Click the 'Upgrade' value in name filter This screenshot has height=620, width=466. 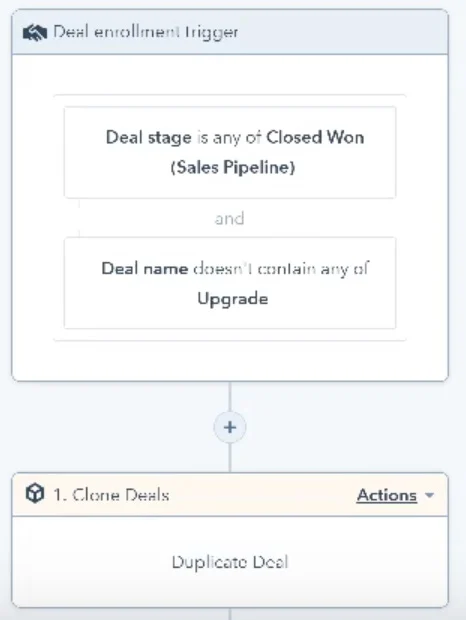[x=233, y=299]
